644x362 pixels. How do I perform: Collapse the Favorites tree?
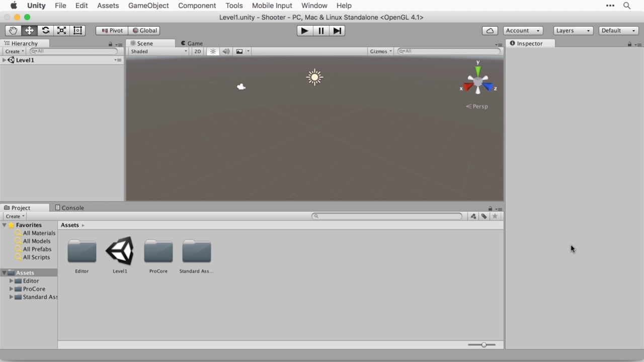point(4,225)
